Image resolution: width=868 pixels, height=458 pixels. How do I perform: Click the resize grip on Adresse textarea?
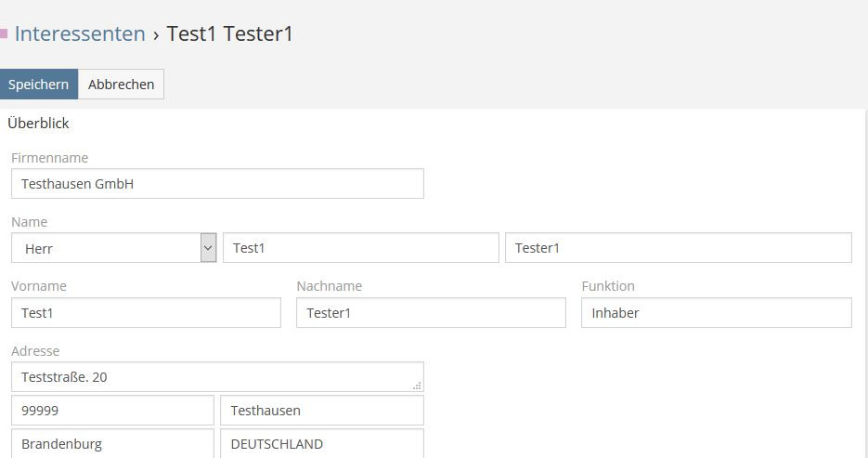tap(417, 385)
